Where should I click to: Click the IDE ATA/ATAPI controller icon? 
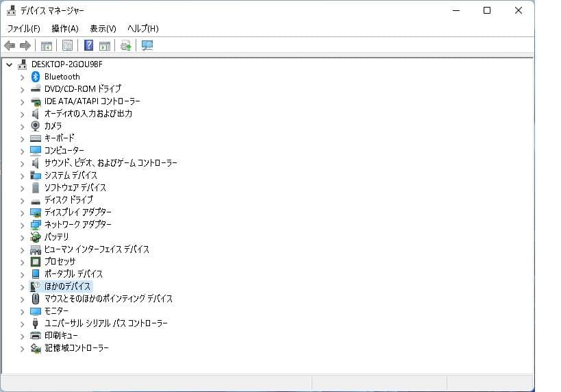(x=36, y=101)
